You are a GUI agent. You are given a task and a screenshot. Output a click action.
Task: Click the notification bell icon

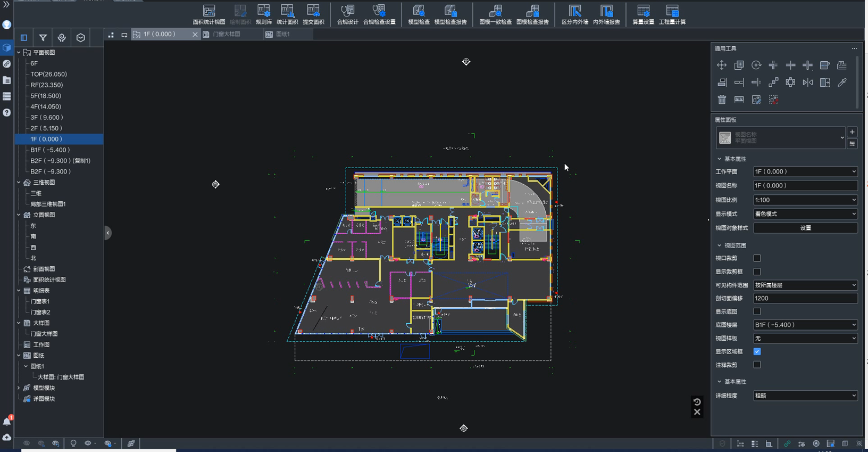pyautogui.click(x=7, y=422)
